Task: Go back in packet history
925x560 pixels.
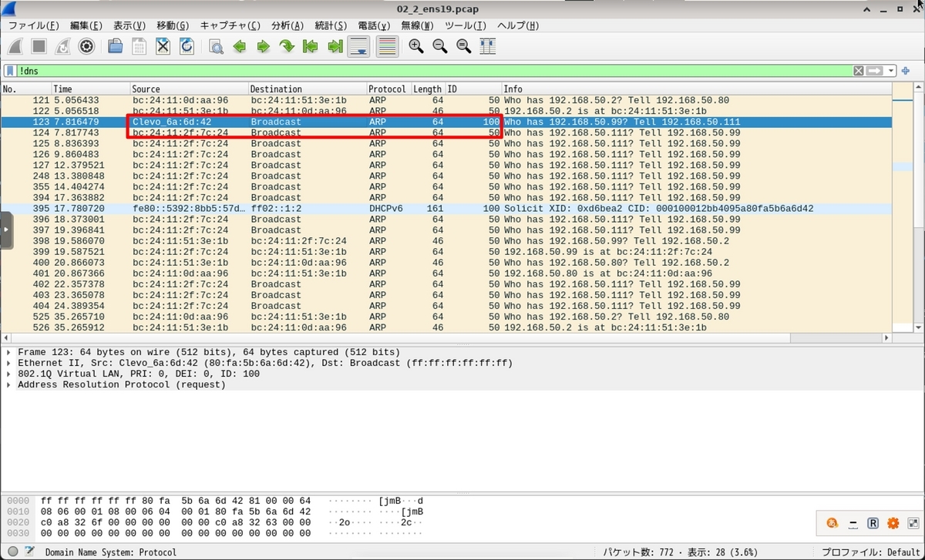Action: 240,47
